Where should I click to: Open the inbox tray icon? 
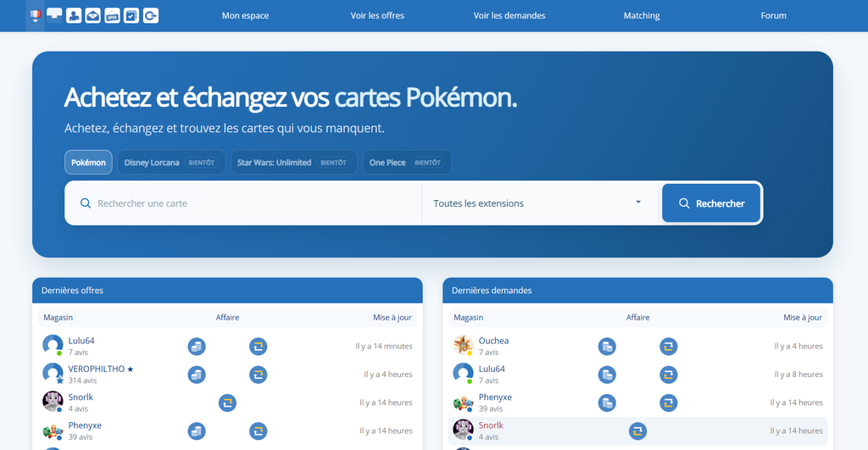[54, 15]
